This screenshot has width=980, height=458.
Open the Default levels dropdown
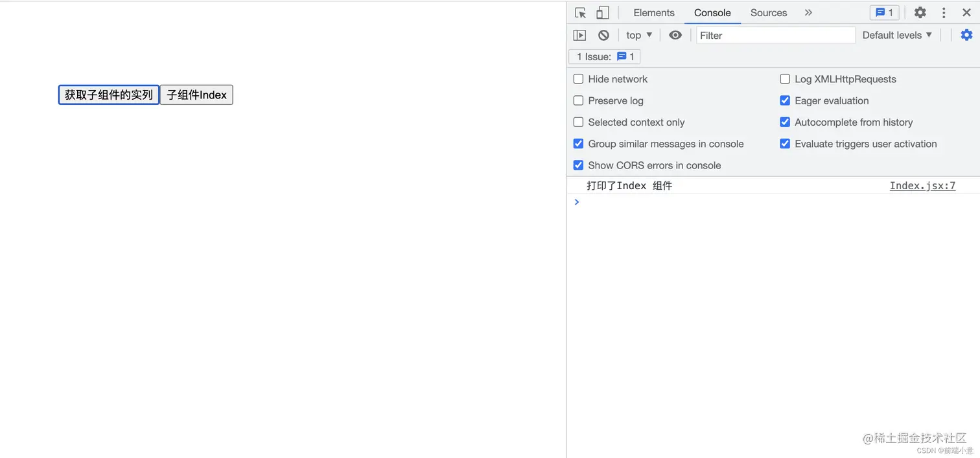897,36
